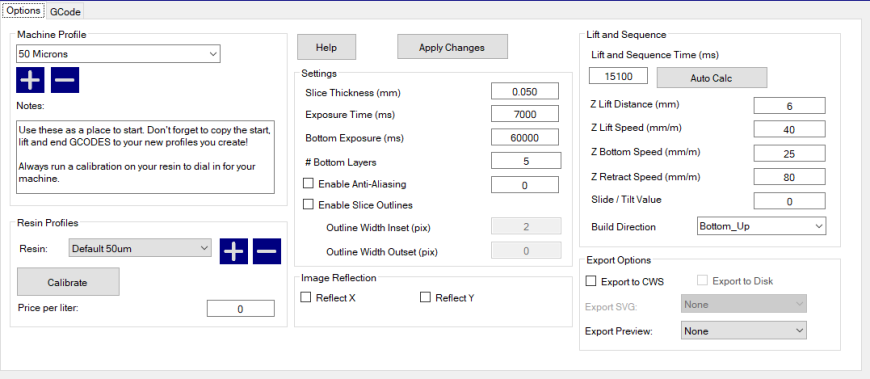
Task: Click the Z Lift Speed field
Action: pos(790,129)
